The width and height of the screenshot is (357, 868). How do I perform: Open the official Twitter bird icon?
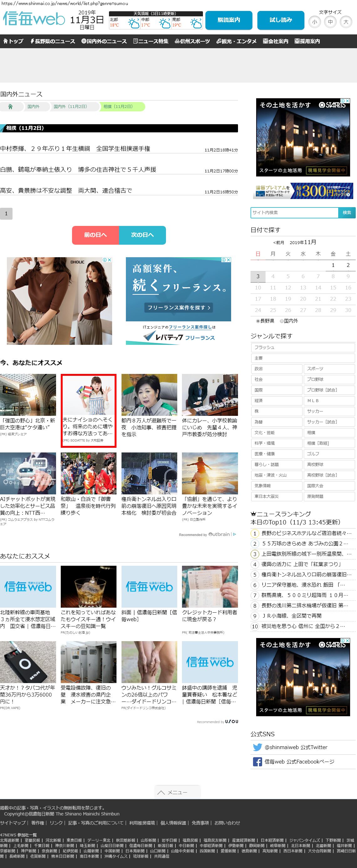(x=257, y=747)
